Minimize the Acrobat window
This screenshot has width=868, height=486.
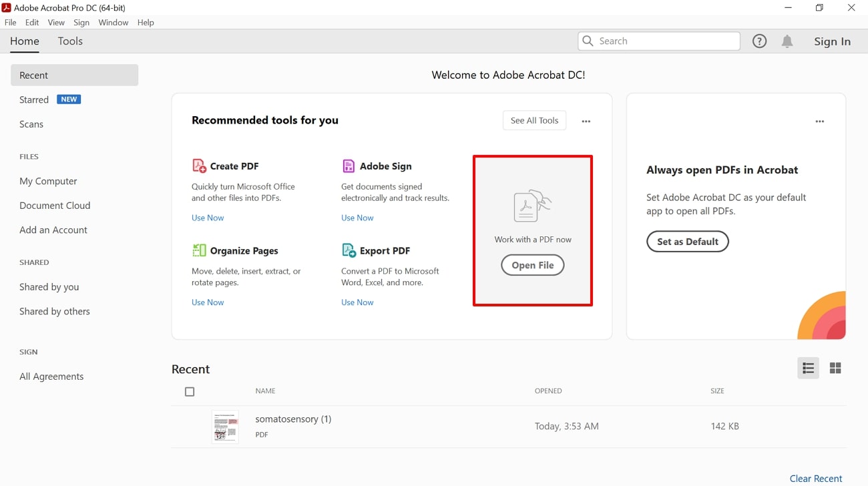(x=789, y=8)
